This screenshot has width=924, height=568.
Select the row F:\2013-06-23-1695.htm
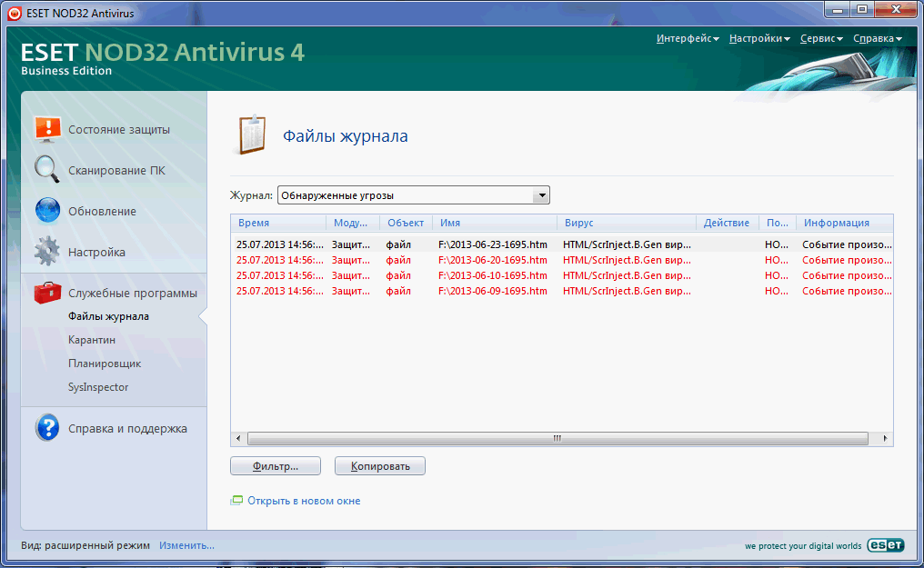[x=562, y=244]
